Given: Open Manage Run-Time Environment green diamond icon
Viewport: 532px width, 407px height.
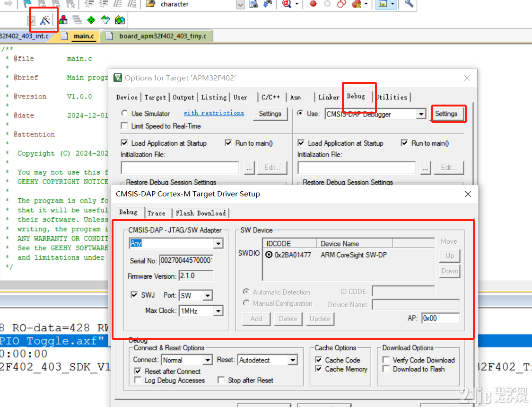Looking at the screenshot, I should (x=91, y=20).
